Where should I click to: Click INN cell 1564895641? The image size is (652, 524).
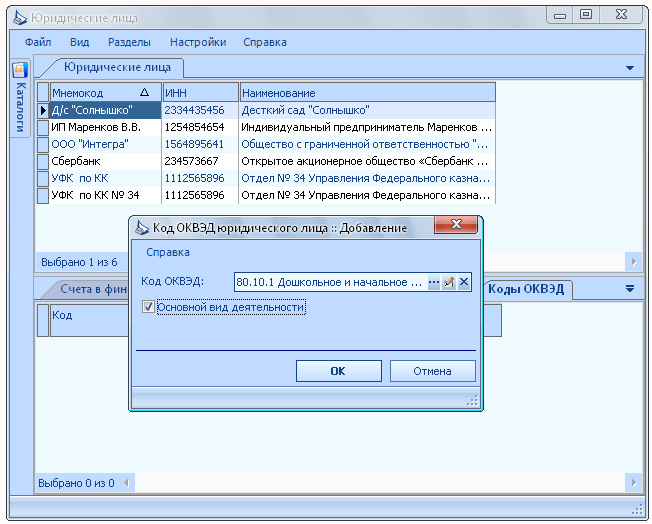click(x=200, y=144)
